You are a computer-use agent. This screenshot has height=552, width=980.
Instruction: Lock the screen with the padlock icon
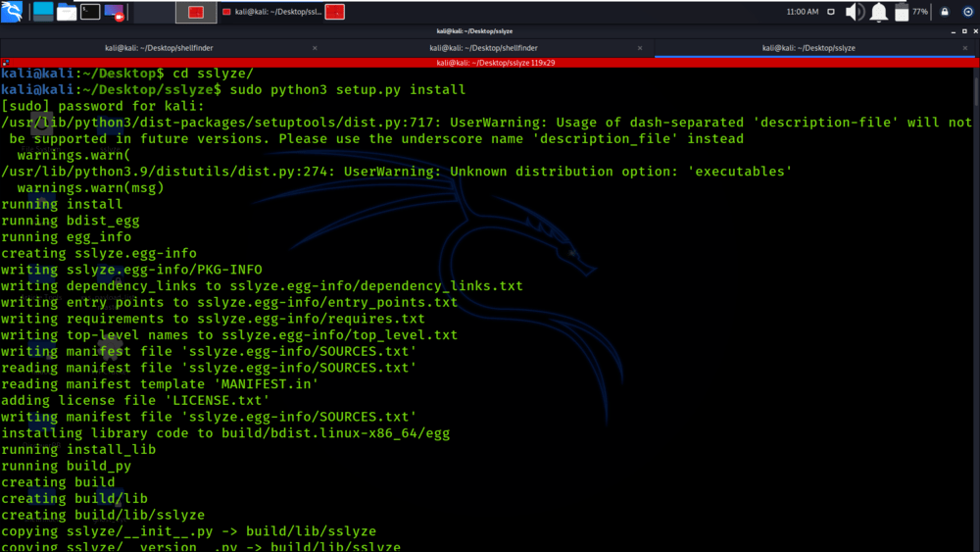click(x=945, y=12)
